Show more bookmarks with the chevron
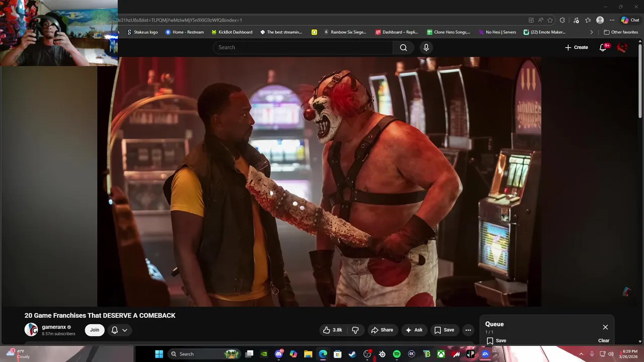This screenshot has height=362, width=644. coord(591,32)
